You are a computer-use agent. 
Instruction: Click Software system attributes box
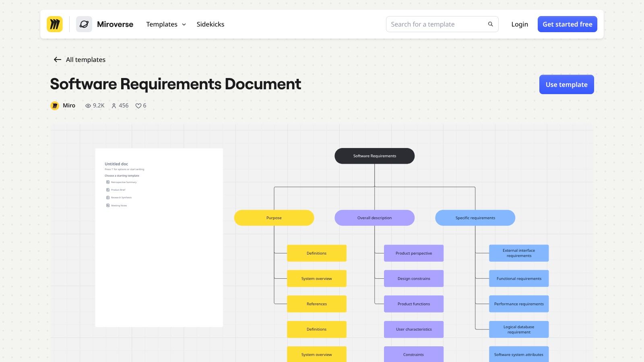tap(519, 354)
